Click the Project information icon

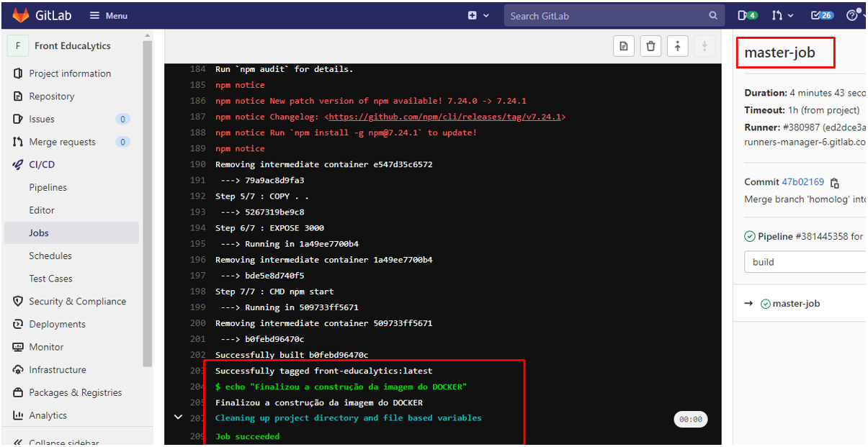click(18, 73)
